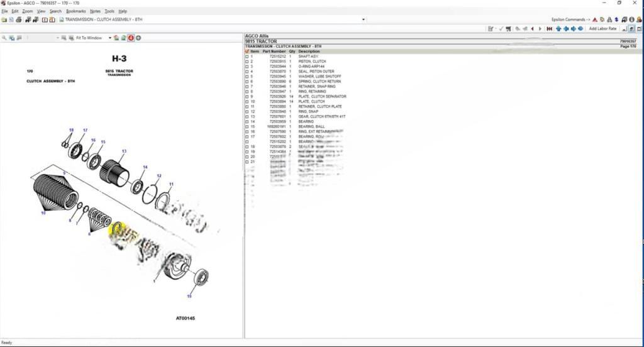Click the Part Number column header
Screen dimensions: 644x347
coord(274,52)
